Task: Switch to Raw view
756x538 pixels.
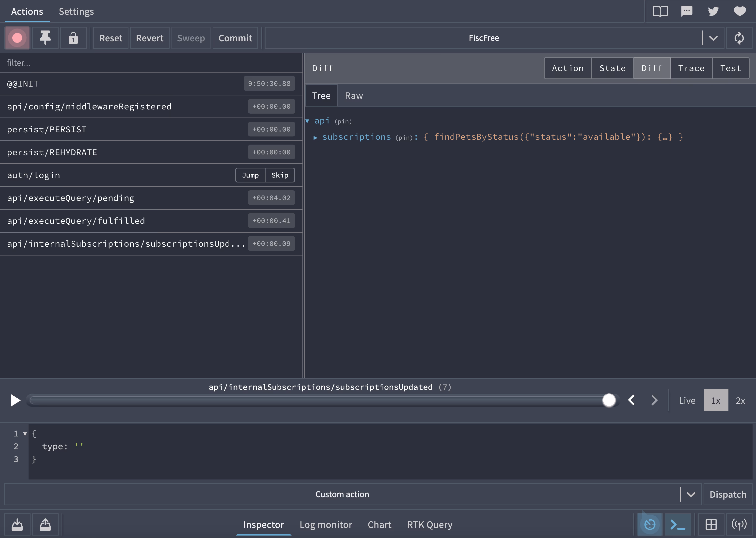Action: pos(354,96)
